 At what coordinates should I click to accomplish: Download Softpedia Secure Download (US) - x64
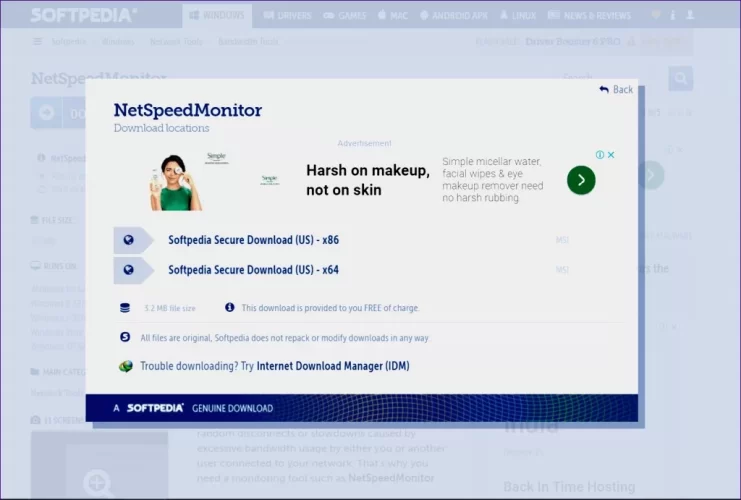coord(253,270)
